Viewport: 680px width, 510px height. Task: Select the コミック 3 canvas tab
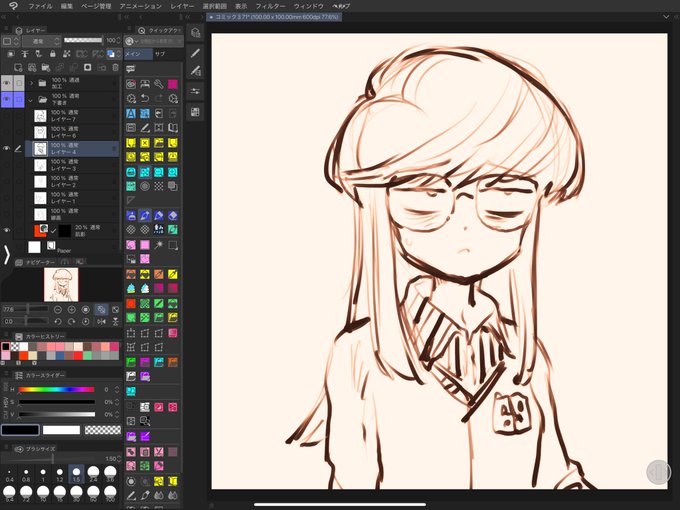(274, 17)
